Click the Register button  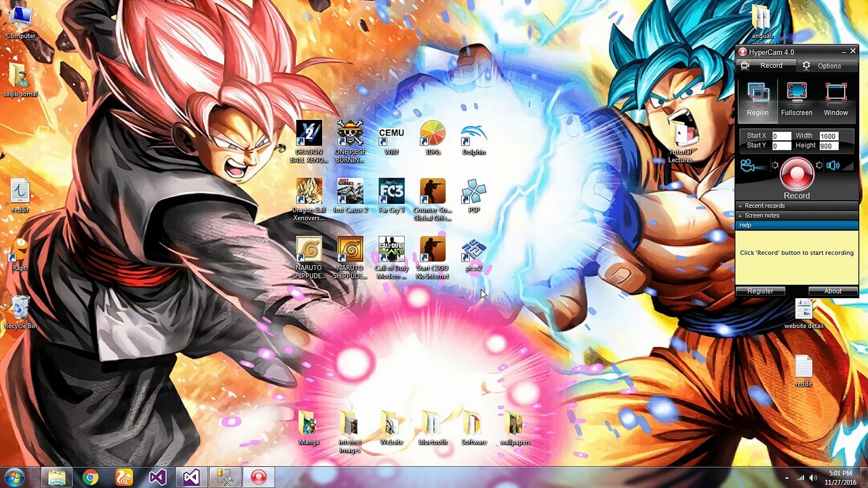(x=760, y=291)
